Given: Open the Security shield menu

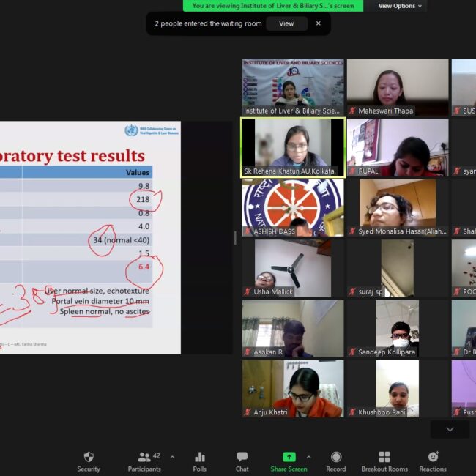Looking at the screenshot, I should coord(89,461).
